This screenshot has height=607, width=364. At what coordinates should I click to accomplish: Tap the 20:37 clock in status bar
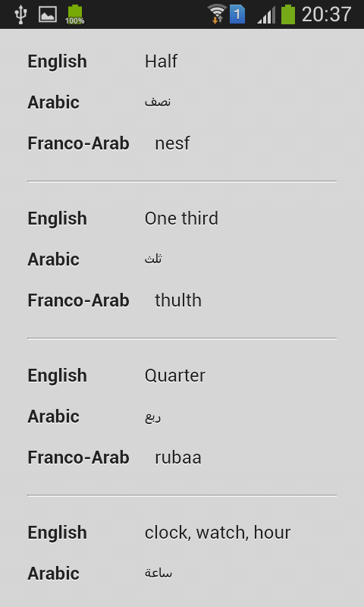[327, 14]
